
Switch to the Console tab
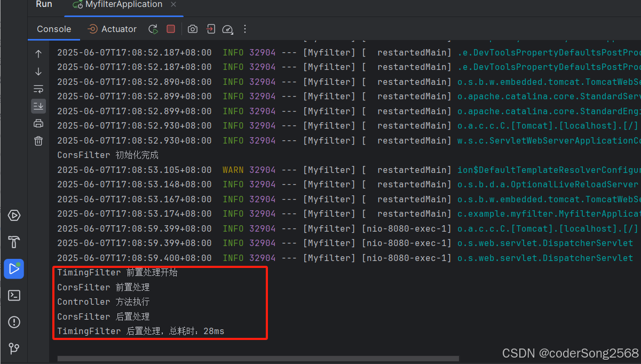54,29
